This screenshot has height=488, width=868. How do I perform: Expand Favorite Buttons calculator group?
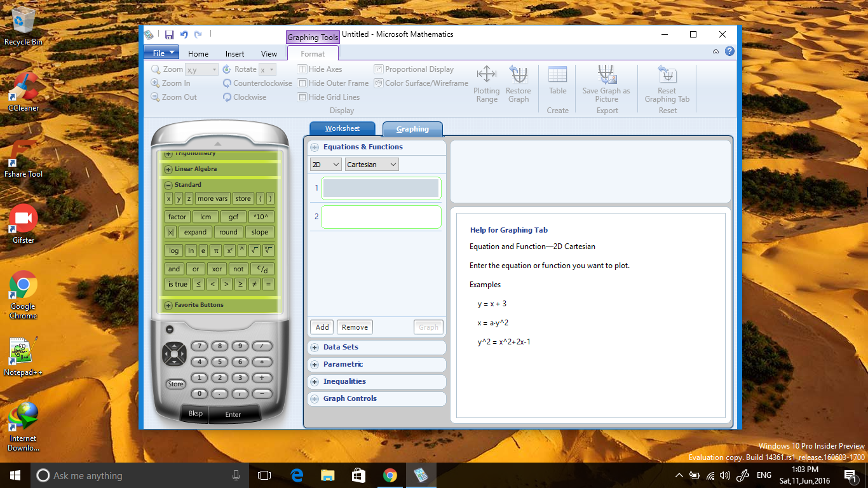pos(169,306)
